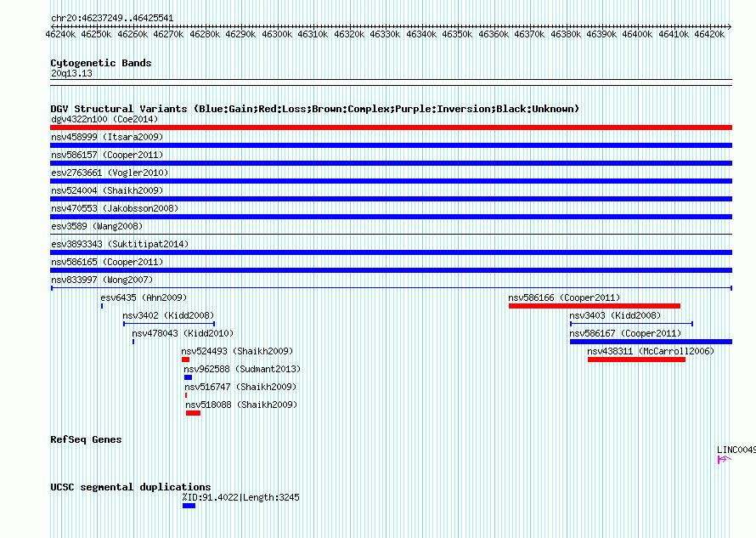The image size is (756, 538).
Task: Select the nsv833997 (Wong2007) variant label
Action: coord(102,280)
